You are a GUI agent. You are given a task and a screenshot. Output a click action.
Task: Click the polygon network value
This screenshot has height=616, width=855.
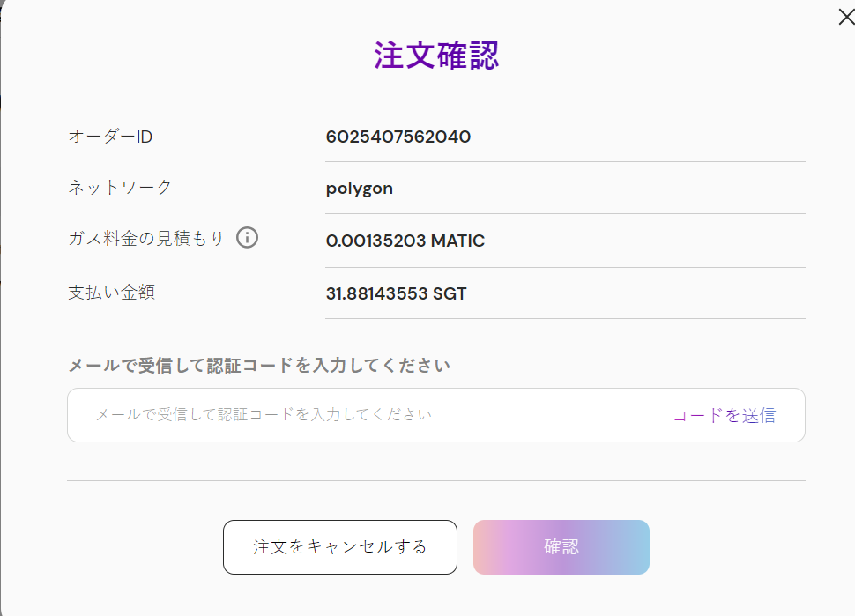tap(359, 188)
